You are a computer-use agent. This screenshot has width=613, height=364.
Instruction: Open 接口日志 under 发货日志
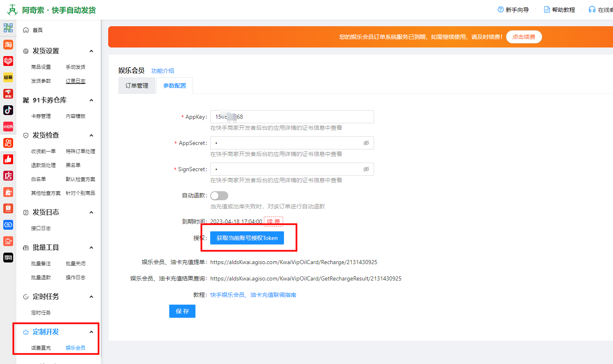coord(41,228)
